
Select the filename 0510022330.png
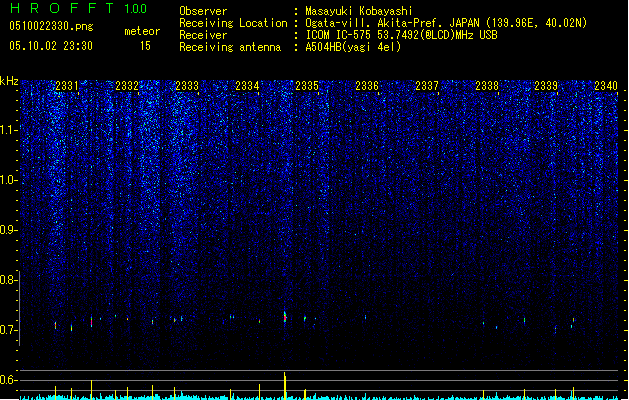coord(51,27)
